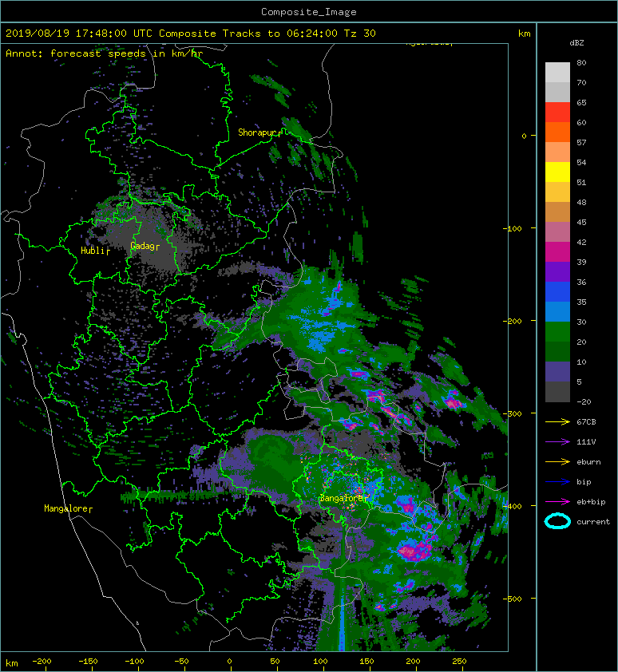Image resolution: width=618 pixels, height=672 pixels.
Task: Click the light gray 80–70 dBZ swatch
Action: [557, 72]
